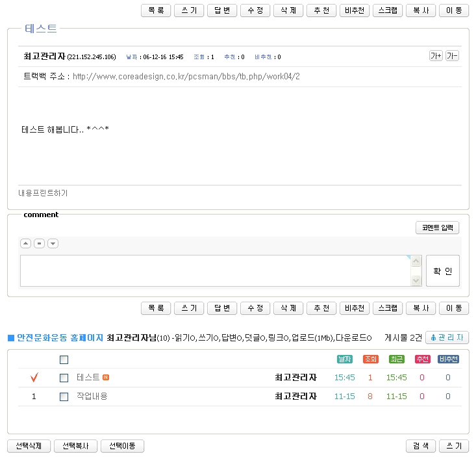Reset the comment box size with middle button

[39, 244]
